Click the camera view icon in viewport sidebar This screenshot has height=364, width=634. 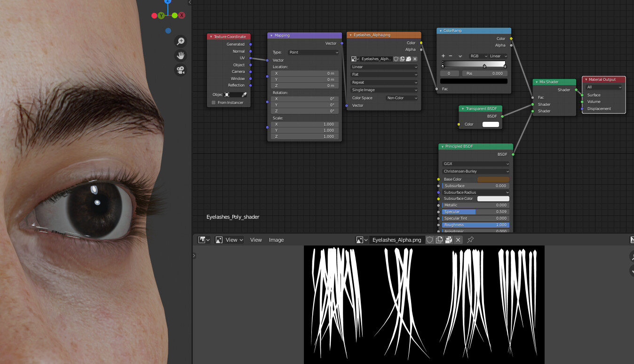[181, 70]
